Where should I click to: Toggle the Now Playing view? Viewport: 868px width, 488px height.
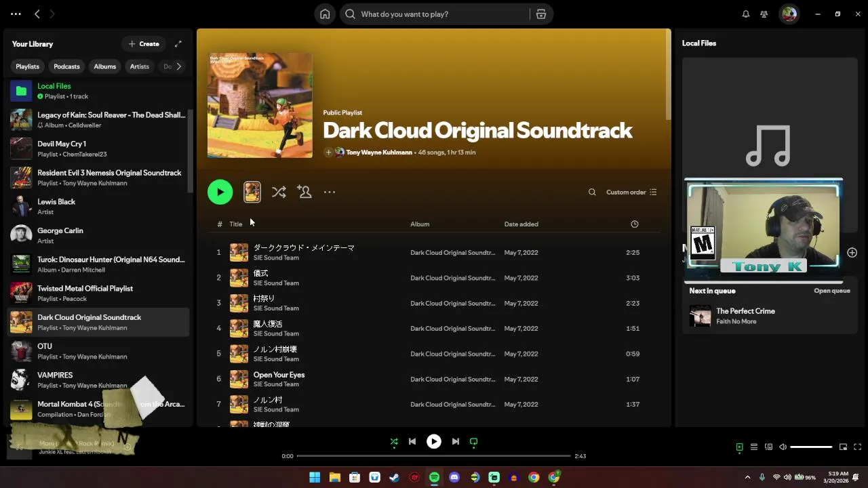[x=740, y=447]
